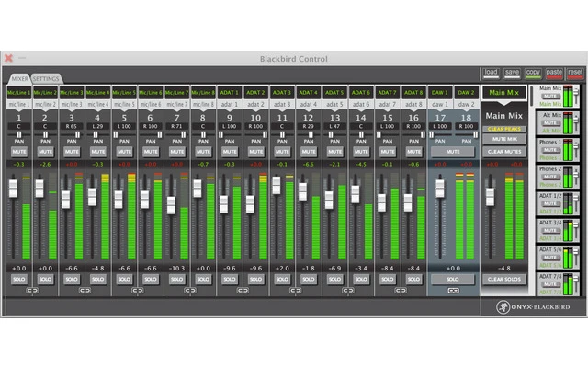Link channels 7 and 8 with chain icon
Image resolution: width=588 pixels, height=368 pixels.
[x=190, y=291]
